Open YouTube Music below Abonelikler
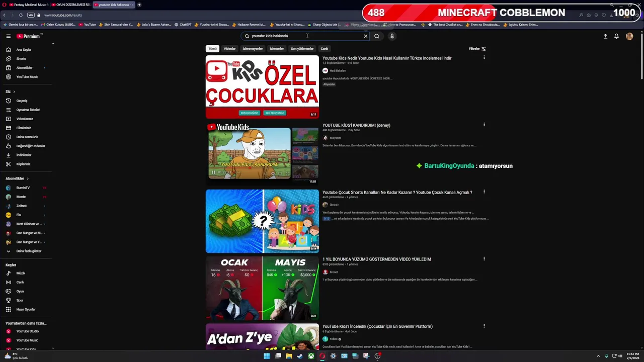Viewport: 644px width, 362px height. point(27,77)
